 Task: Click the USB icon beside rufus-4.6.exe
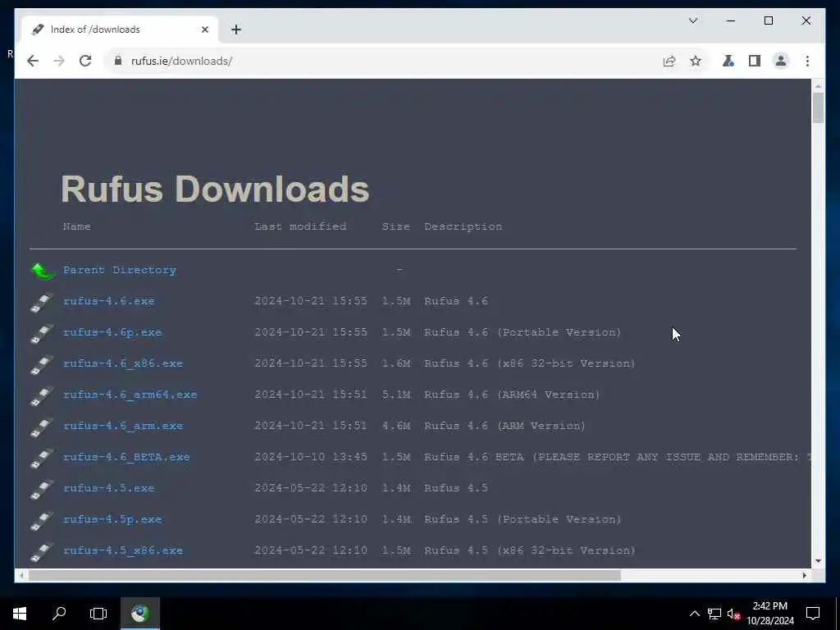tap(42, 303)
